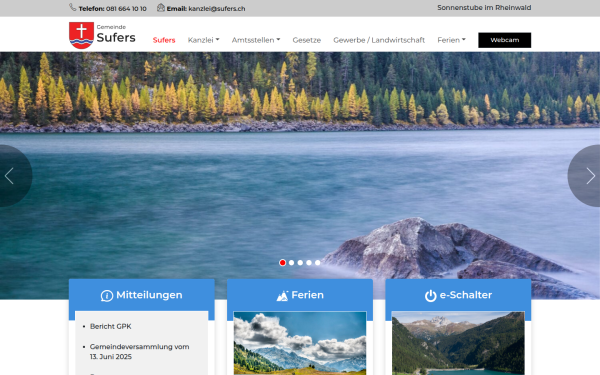Open the Gesetze menu item
600x375 pixels.
pos(307,40)
